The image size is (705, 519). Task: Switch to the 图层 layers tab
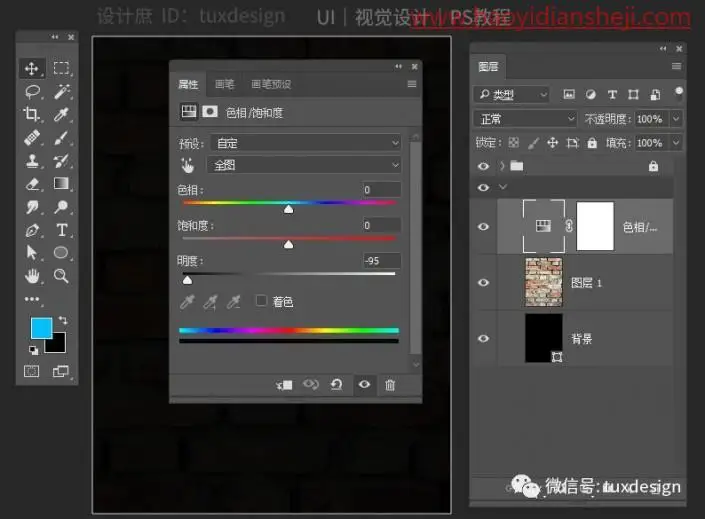[488, 67]
